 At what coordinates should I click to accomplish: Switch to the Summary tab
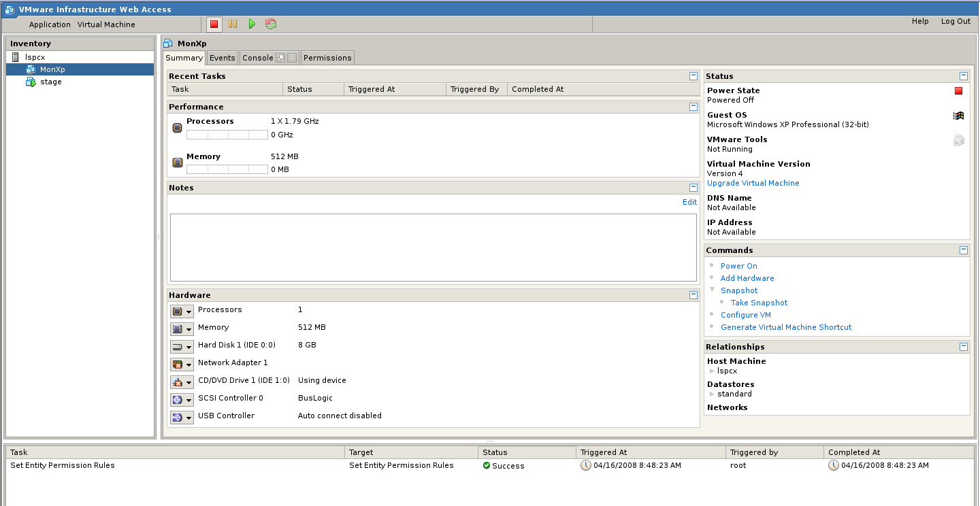click(x=184, y=58)
